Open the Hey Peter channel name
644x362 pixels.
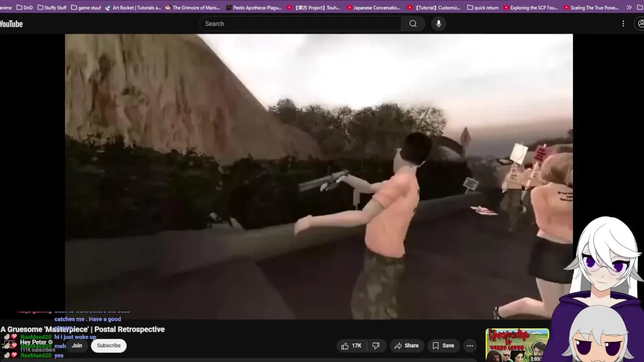pyautogui.click(x=33, y=342)
